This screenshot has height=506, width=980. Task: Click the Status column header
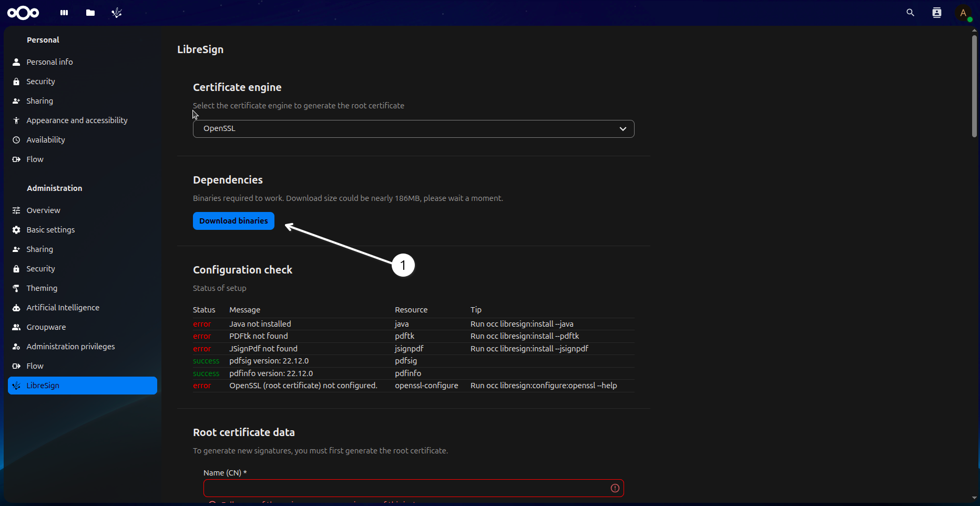click(204, 310)
